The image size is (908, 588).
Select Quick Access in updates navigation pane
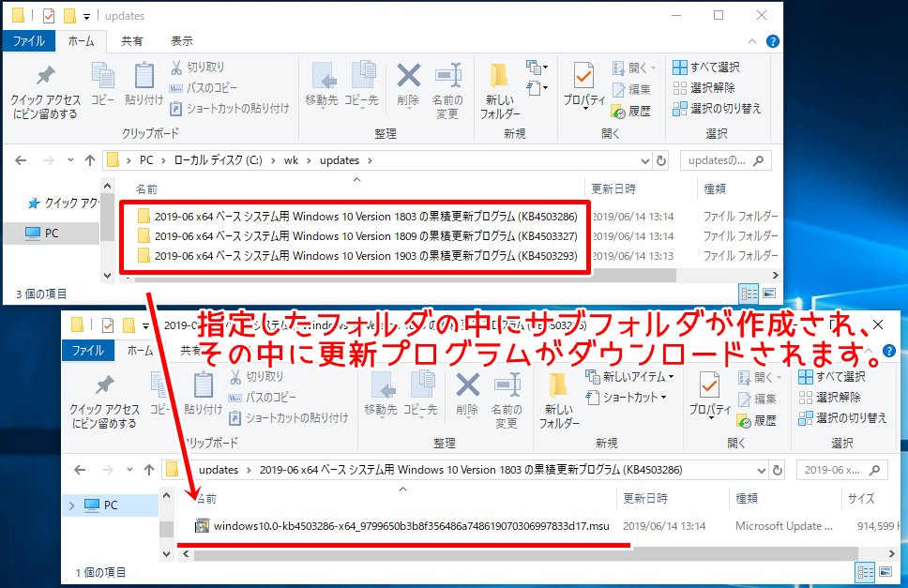62,204
